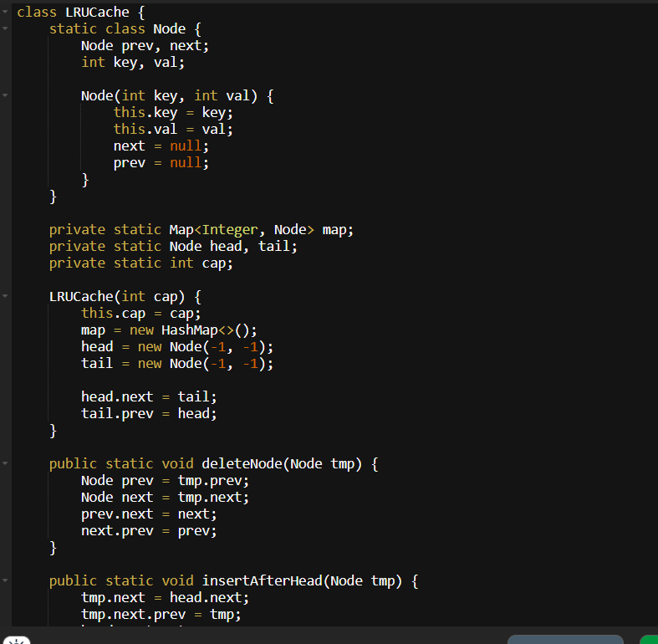
Task: Collapse the insertAfterHead method fold arrow
Action: (5, 580)
